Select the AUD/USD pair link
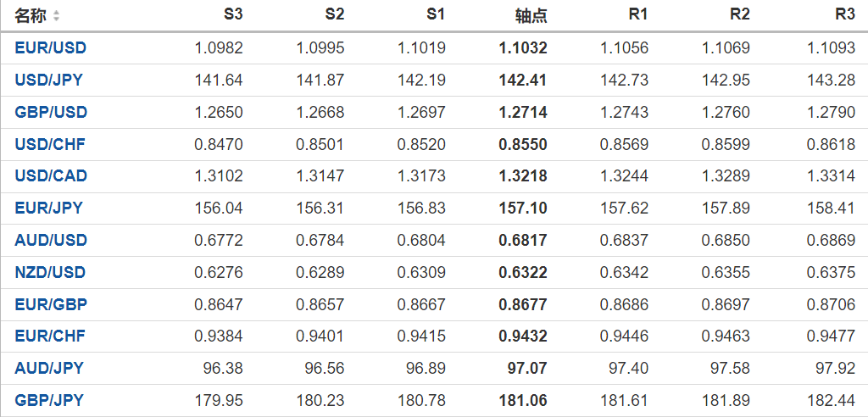 (50, 241)
